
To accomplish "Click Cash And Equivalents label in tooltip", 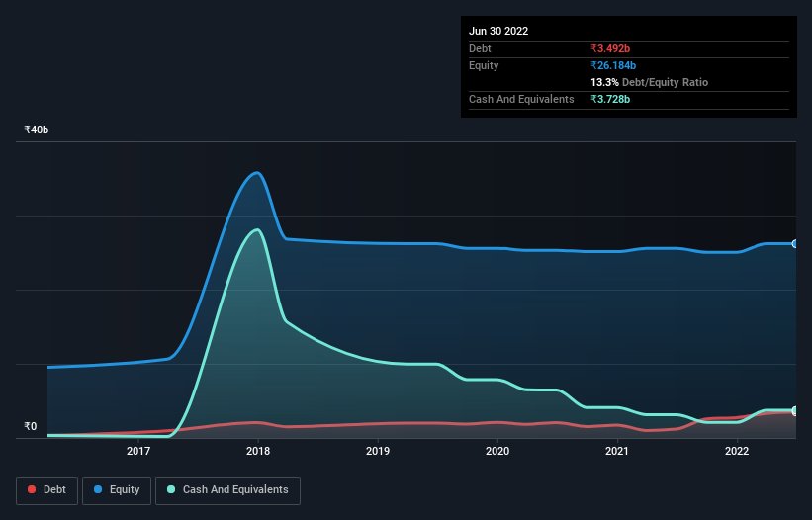I will pos(521,99).
